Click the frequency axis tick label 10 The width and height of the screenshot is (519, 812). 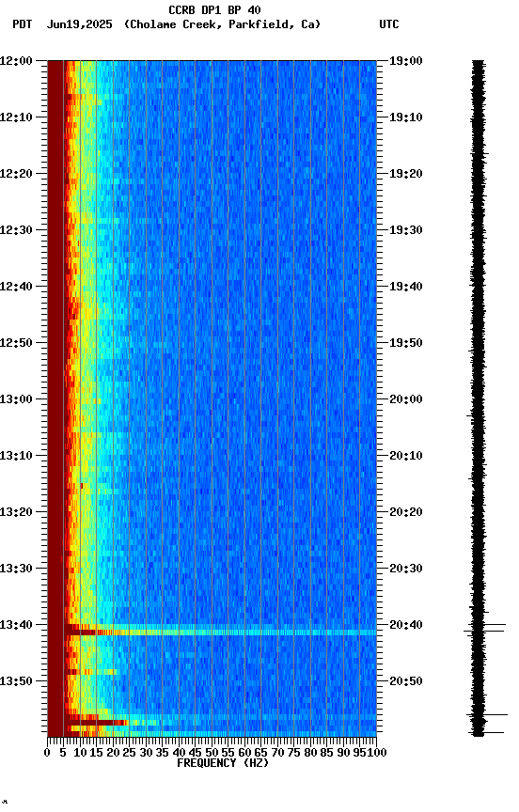pos(80,753)
